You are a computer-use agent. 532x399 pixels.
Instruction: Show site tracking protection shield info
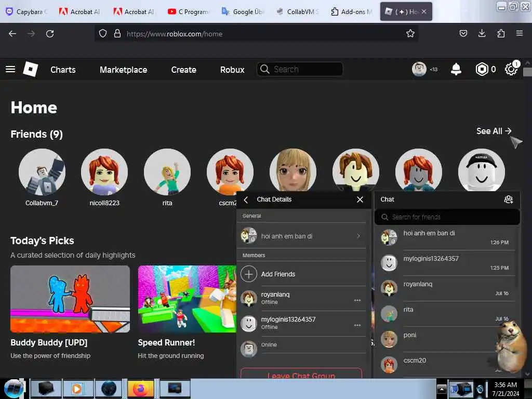(x=103, y=33)
